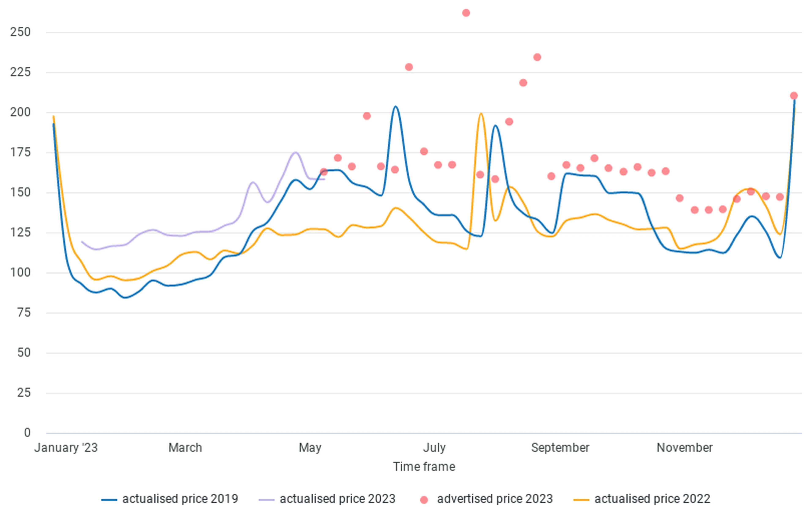The image size is (812, 527).
Task: Select the highest pink dot above 250
Action: [466, 13]
